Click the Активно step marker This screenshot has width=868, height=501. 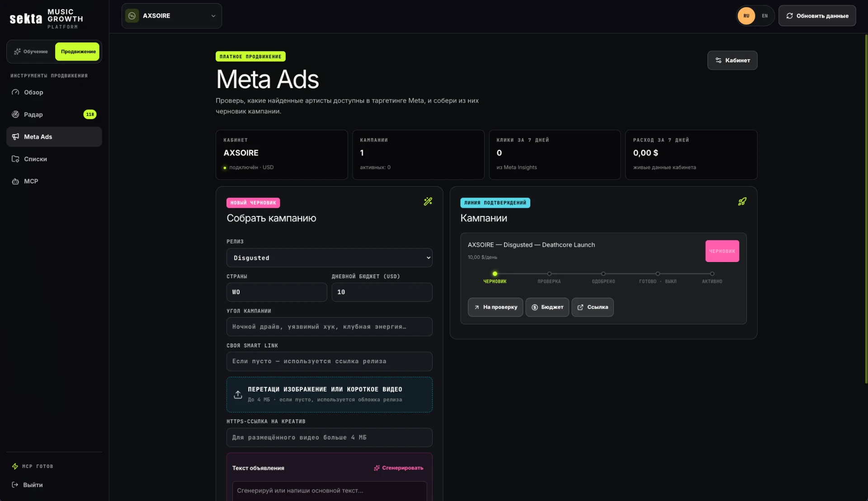712,274
